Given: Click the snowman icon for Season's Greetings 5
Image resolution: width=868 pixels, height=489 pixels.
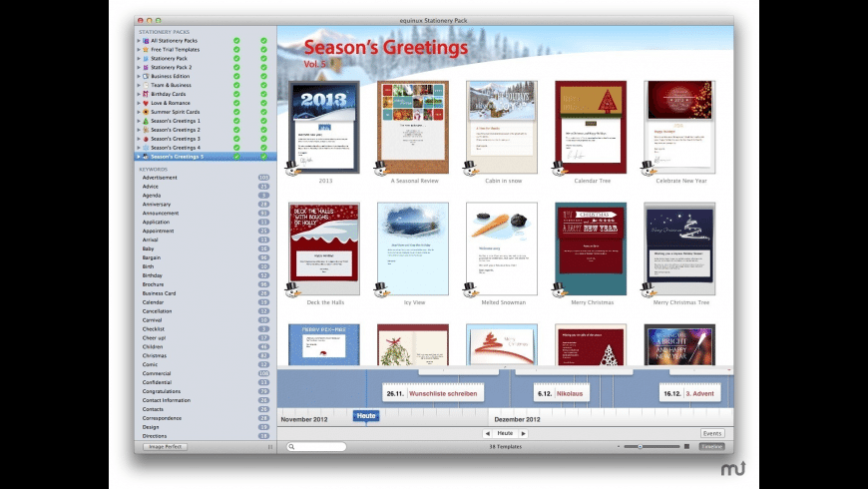Looking at the screenshot, I should [146, 157].
